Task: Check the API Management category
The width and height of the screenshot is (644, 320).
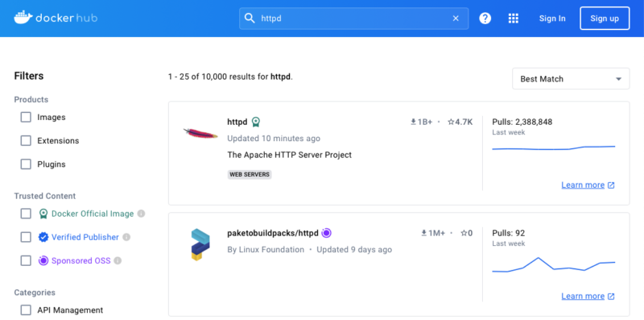Action: 26,310
